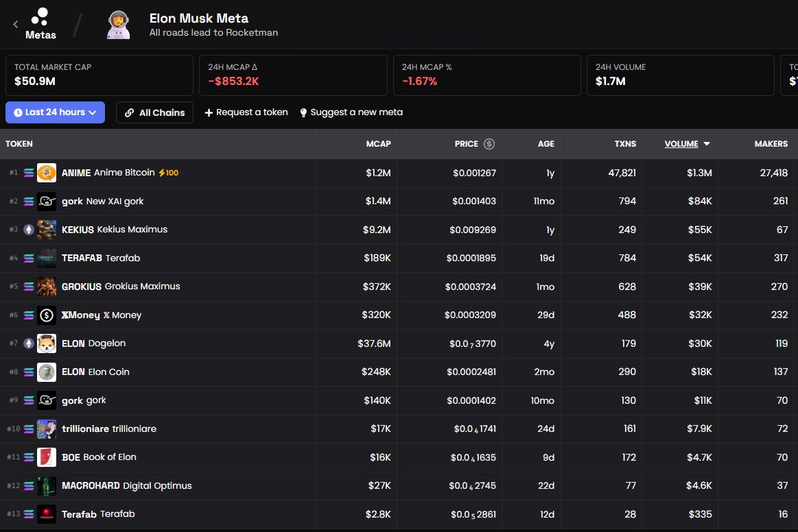
Task: Sort by MCAP column header
Action: click(x=378, y=144)
